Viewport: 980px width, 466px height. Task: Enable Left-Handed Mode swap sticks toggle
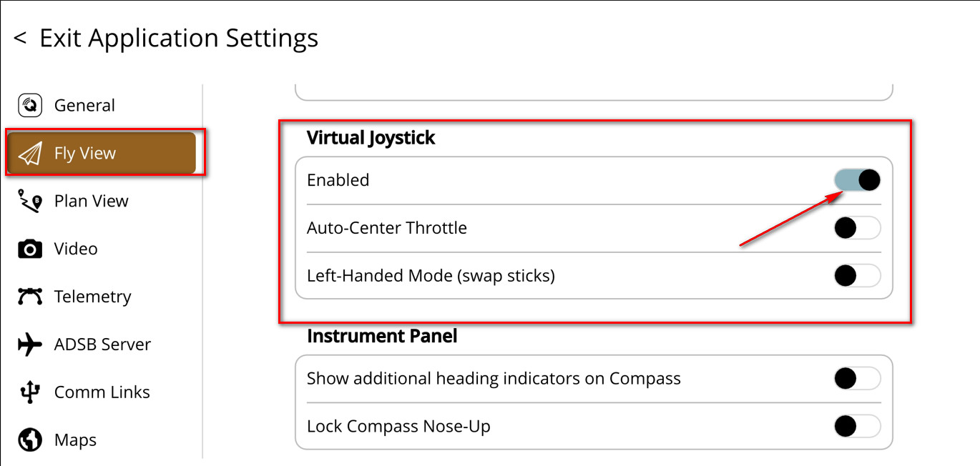coord(857,276)
